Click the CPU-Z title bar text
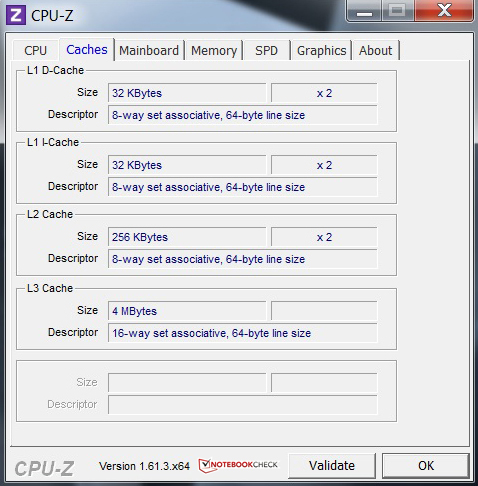 pos(52,16)
